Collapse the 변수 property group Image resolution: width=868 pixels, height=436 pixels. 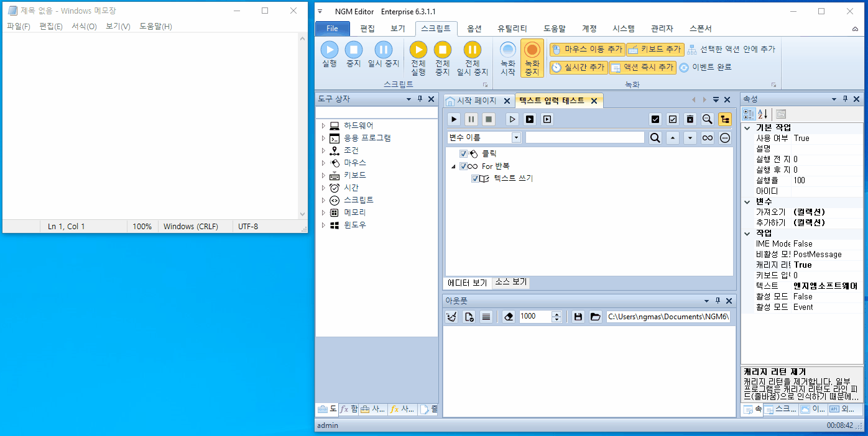coord(747,202)
